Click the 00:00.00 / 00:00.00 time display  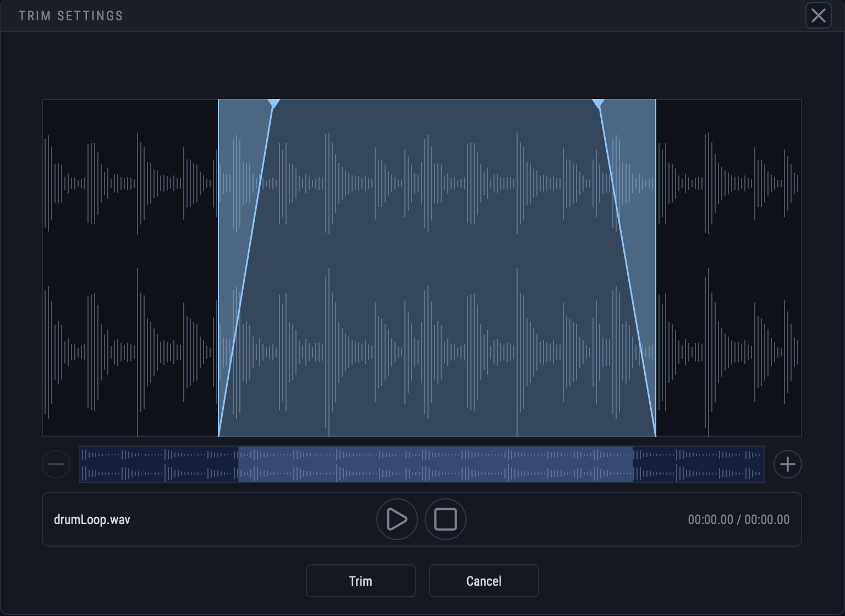coord(738,520)
